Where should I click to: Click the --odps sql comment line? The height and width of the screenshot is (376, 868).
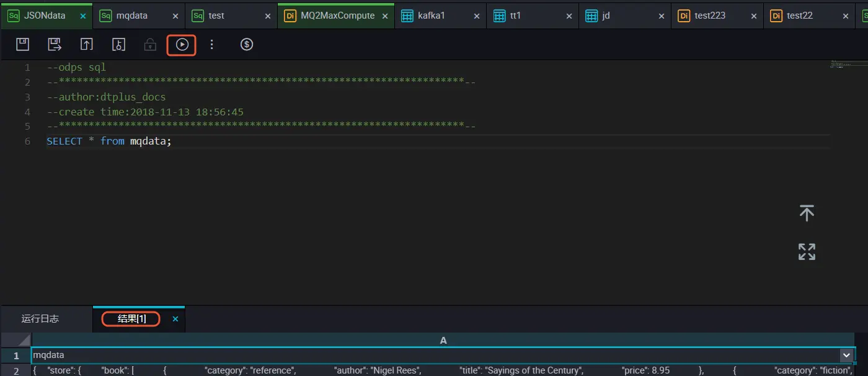click(x=76, y=67)
